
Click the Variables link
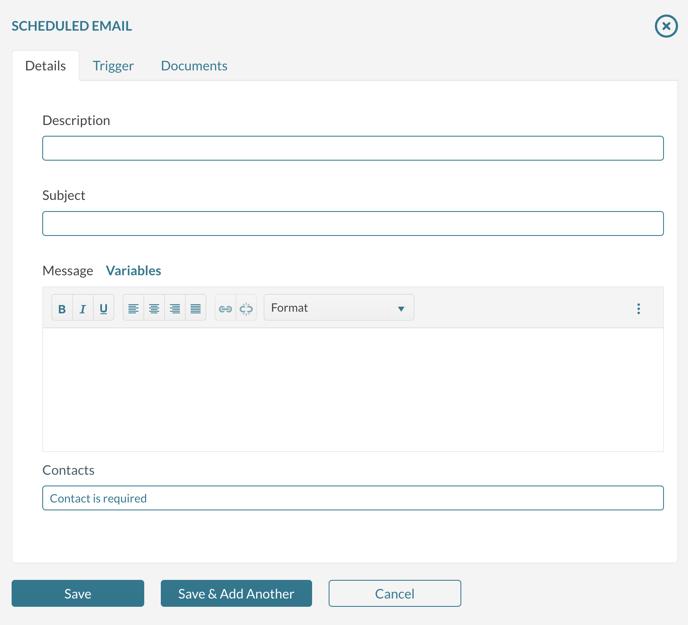(x=133, y=271)
